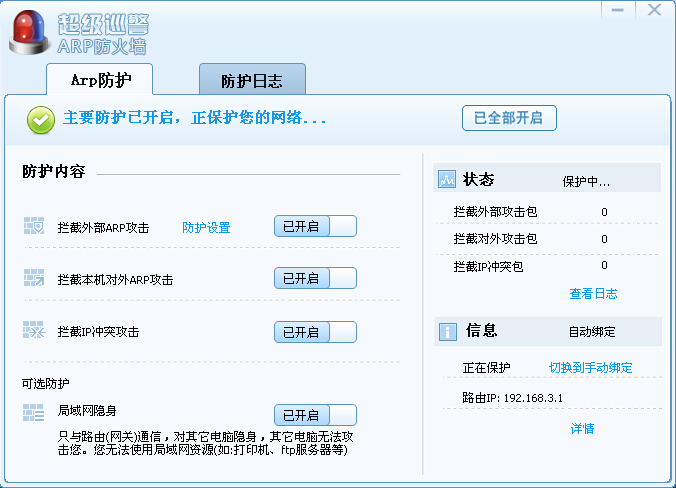Click the red siren app logo
Viewport: 676px width, 488px height.
pos(29,33)
